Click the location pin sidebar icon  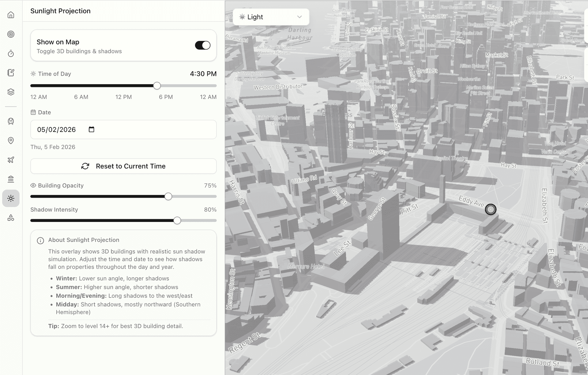click(x=11, y=141)
